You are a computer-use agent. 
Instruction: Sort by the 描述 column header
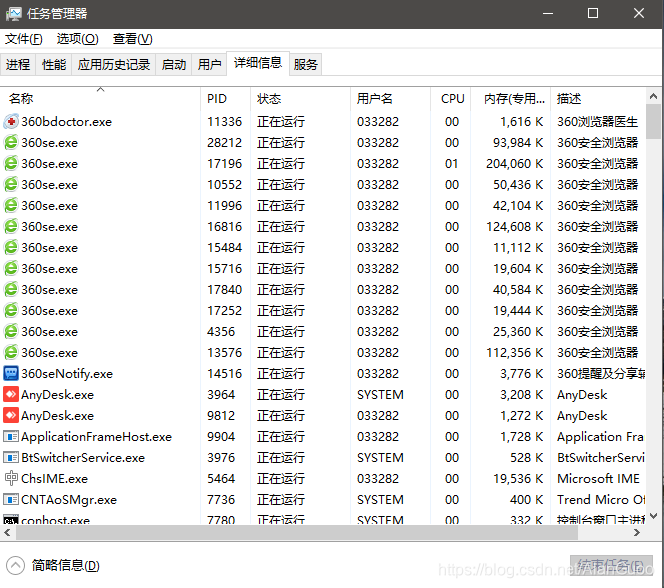click(598, 99)
